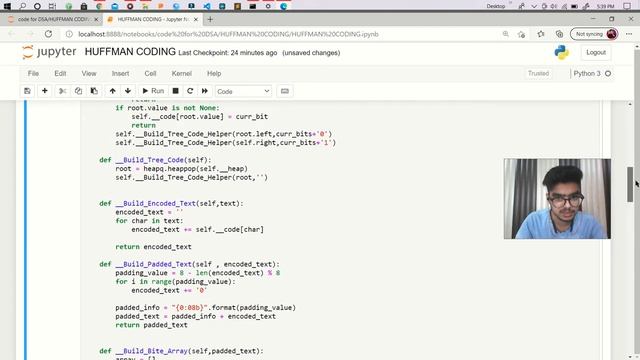The height and width of the screenshot is (360, 640).
Task: Close the HUFFMAN CODING browser tab
Action: pos(196,19)
